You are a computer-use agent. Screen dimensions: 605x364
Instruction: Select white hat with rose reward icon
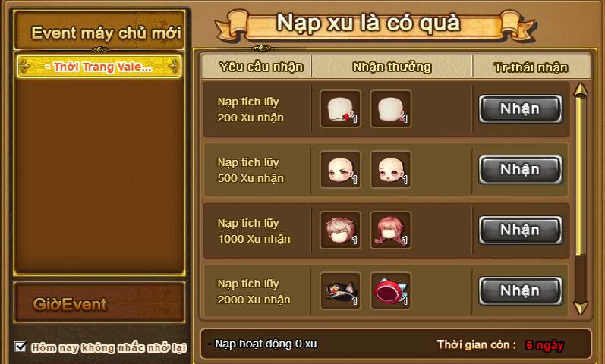340,109
